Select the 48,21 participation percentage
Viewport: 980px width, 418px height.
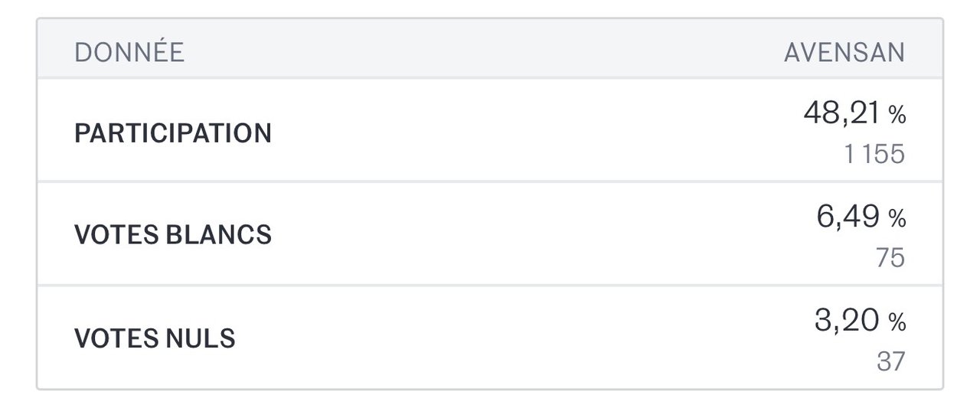coord(842,113)
